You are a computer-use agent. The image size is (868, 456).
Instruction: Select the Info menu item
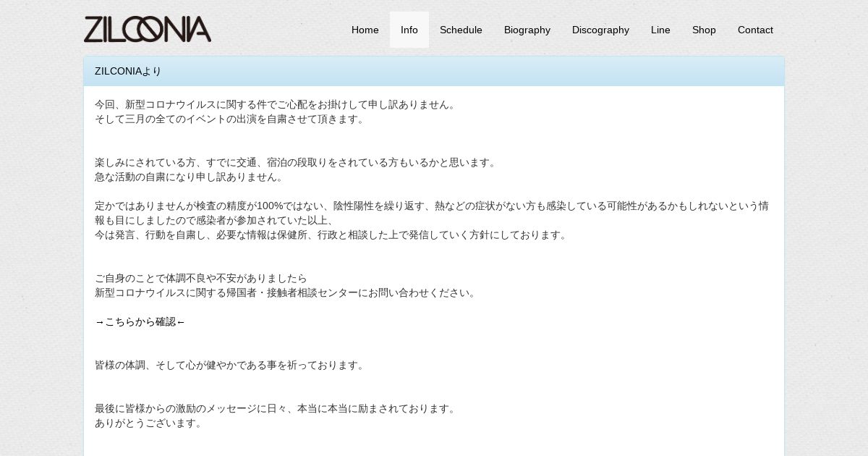pyautogui.click(x=409, y=30)
